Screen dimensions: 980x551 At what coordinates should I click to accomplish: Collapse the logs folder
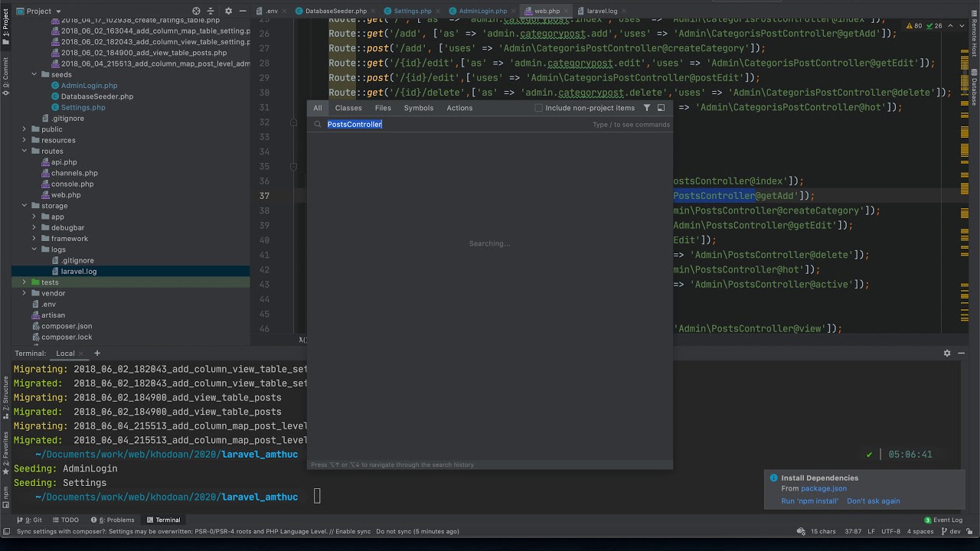point(34,249)
